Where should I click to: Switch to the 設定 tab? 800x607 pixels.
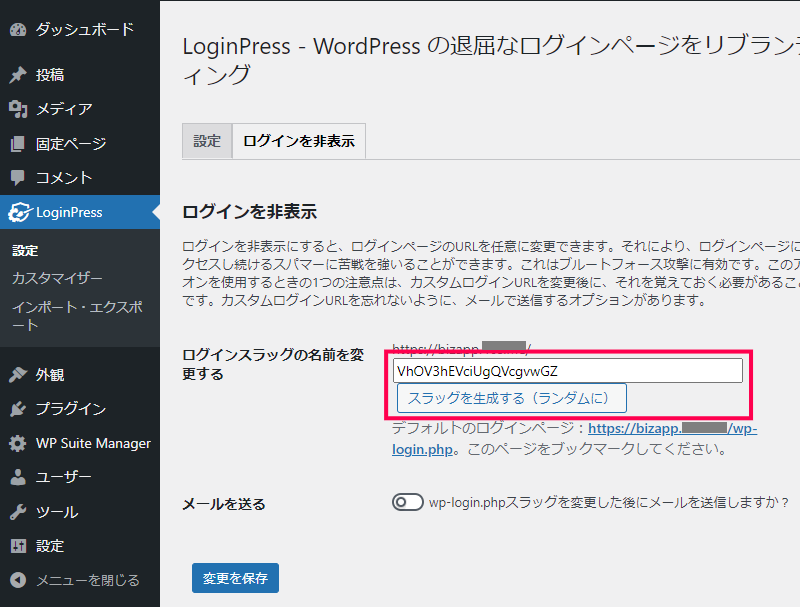pyautogui.click(x=207, y=141)
